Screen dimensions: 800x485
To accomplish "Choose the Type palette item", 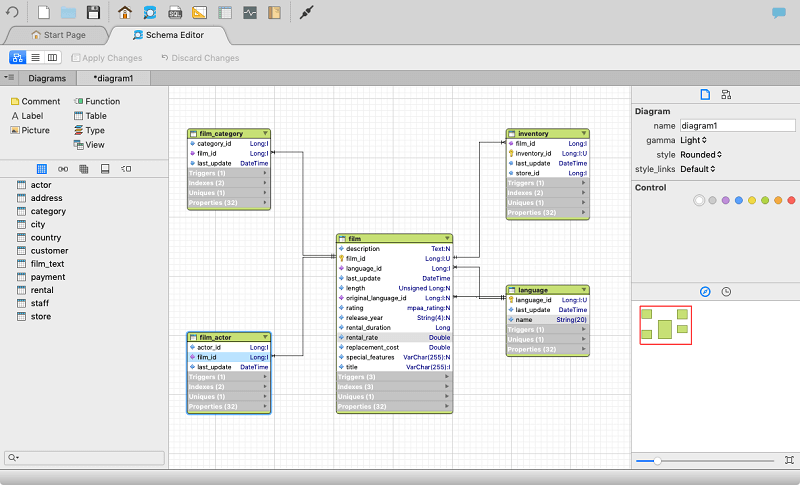I will 89,130.
